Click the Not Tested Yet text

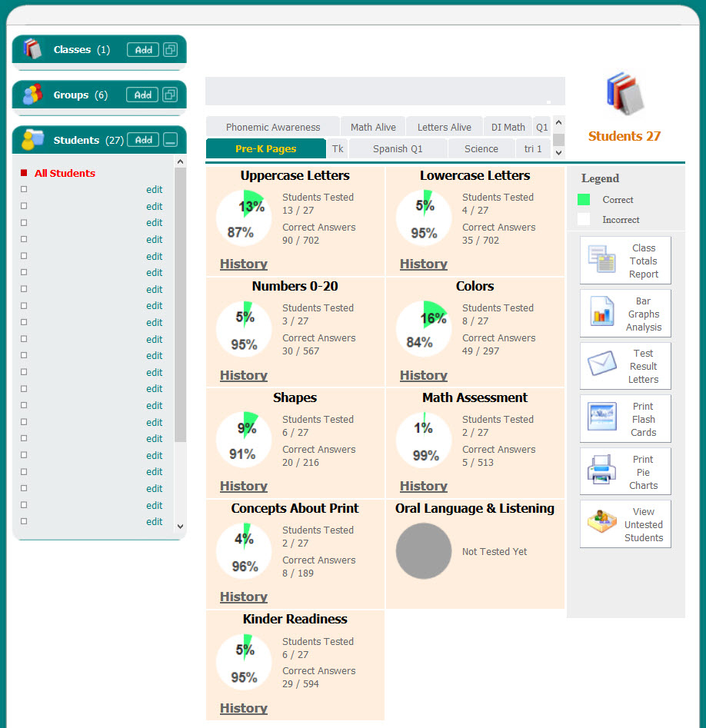point(495,551)
